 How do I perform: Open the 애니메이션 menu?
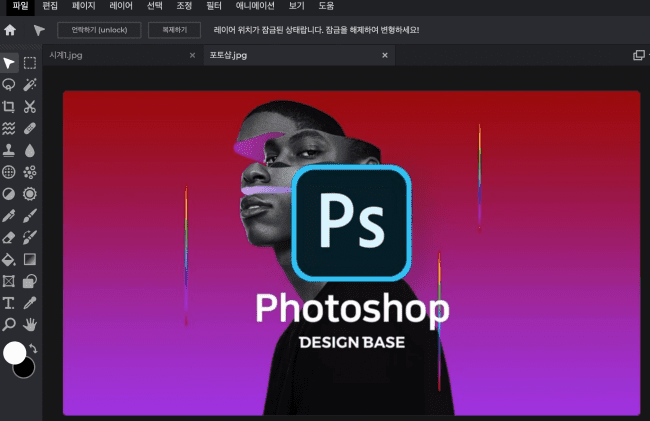pyautogui.click(x=255, y=6)
